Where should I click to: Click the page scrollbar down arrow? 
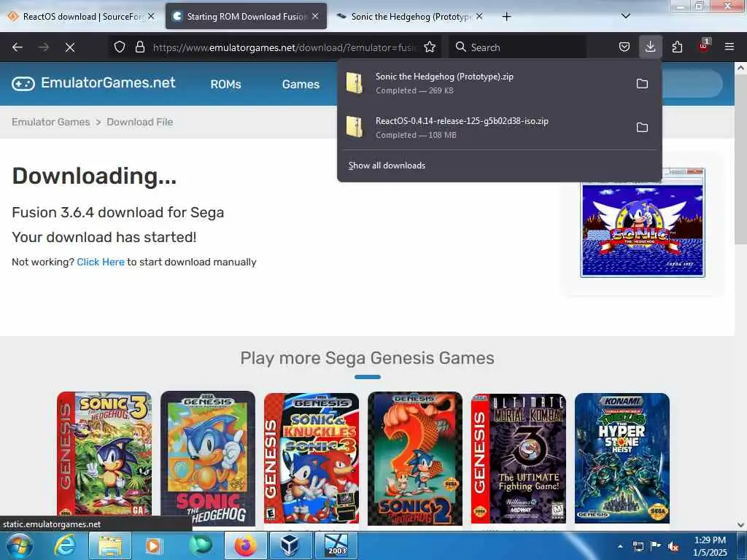(741, 525)
